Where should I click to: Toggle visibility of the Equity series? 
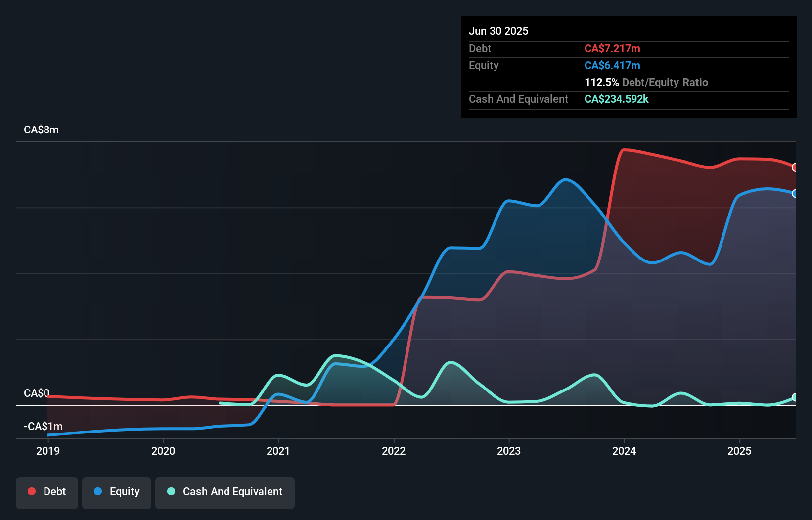[x=116, y=492]
